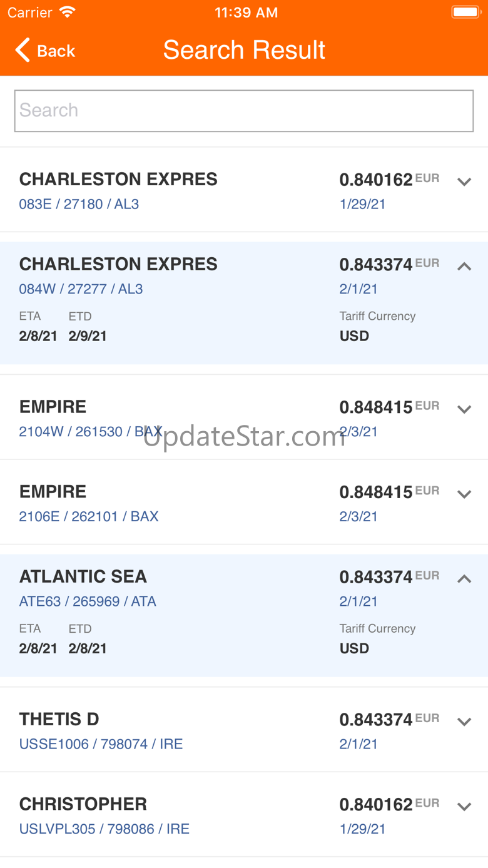Tap the ATLANTIC SEA vessel name
This screenshot has width=488, height=868.
click(x=83, y=576)
